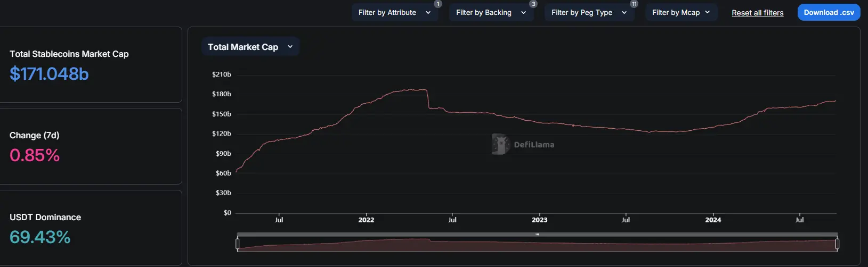Click the mini chart preview inside the range slider
The height and width of the screenshot is (267, 868).
pos(537,245)
